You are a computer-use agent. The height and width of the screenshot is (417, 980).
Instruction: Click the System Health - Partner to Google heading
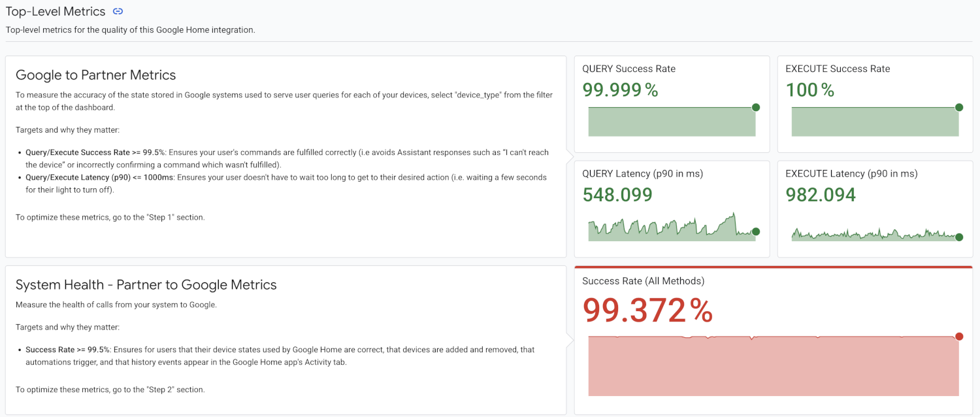(146, 285)
